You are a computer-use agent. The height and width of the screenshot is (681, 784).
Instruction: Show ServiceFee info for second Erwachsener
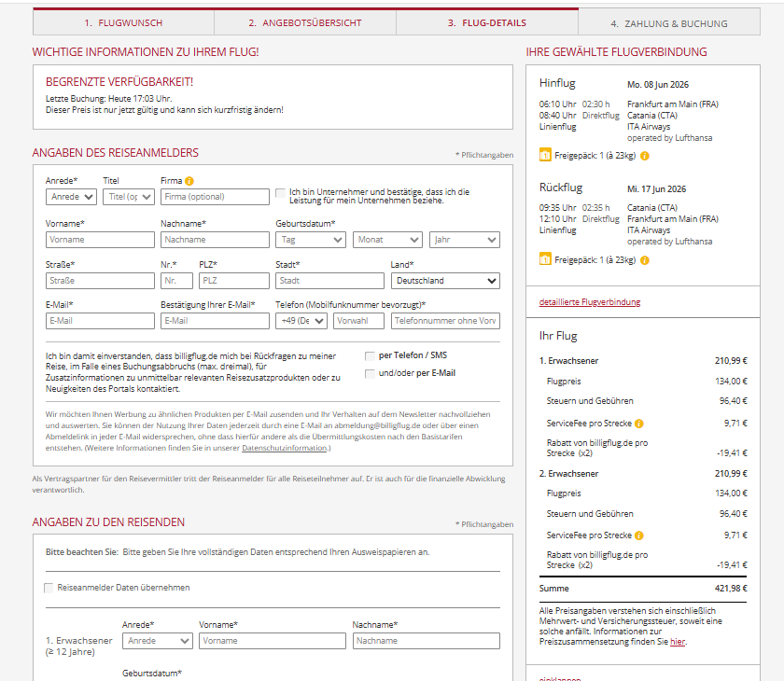pos(639,535)
